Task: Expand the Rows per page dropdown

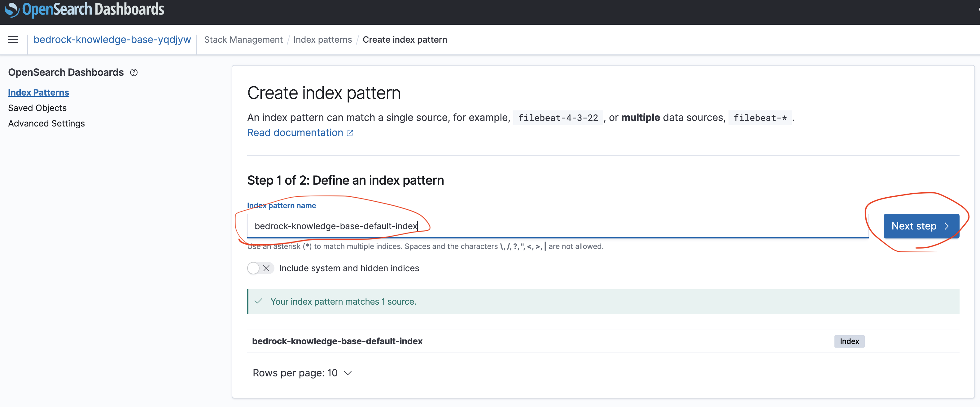Action: (302, 373)
